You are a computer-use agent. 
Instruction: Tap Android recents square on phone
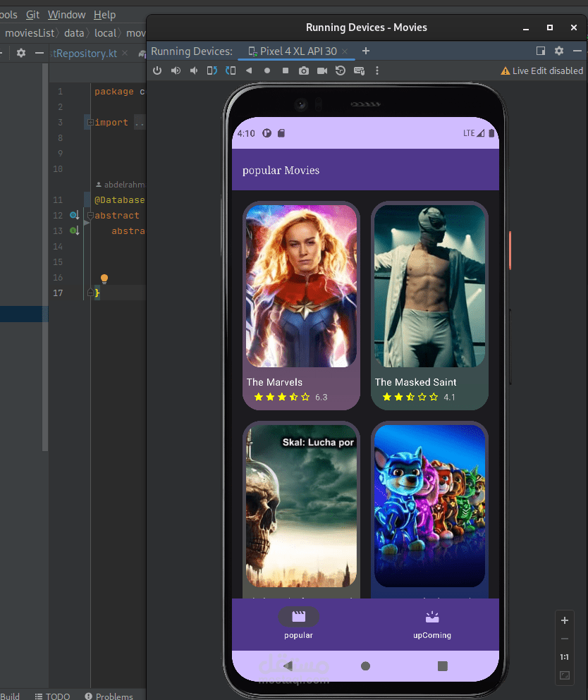[x=443, y=666]
